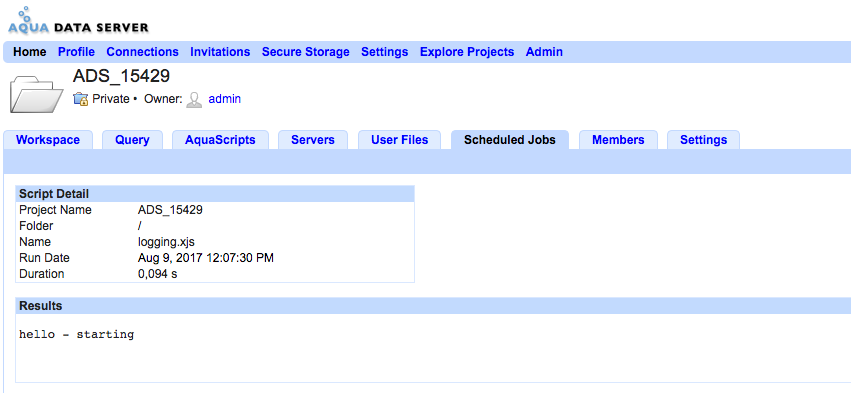This screenshot has height=393, width=851.
Task: Go to Home in the navigation bar
Action: [x=30, y=52]
